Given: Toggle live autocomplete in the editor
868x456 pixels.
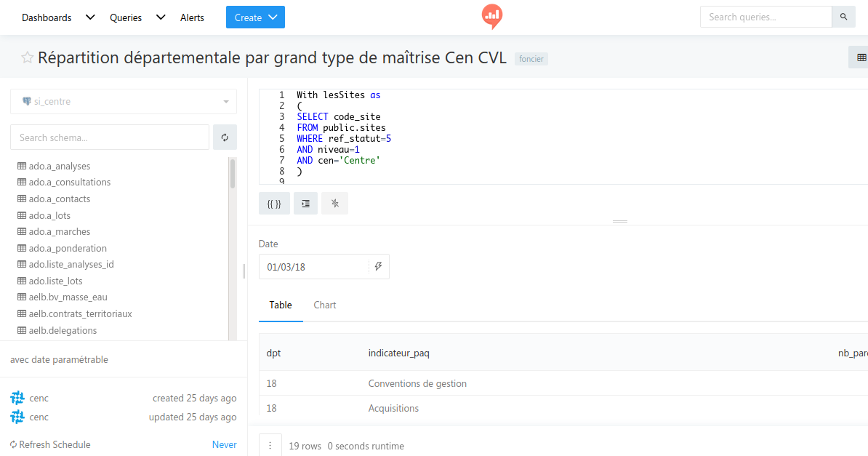Looking at the screenshot, I should click(334, 203).
